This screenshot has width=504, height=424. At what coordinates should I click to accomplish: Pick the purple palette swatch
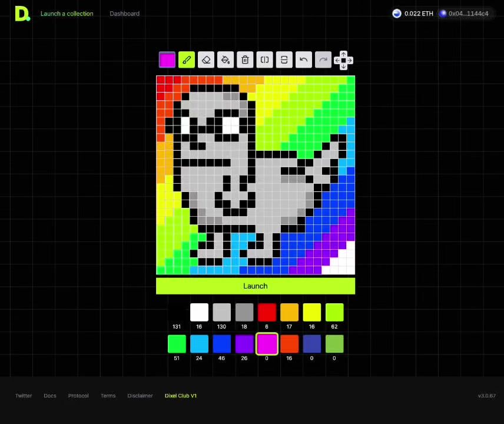click(x=244, y=344)
